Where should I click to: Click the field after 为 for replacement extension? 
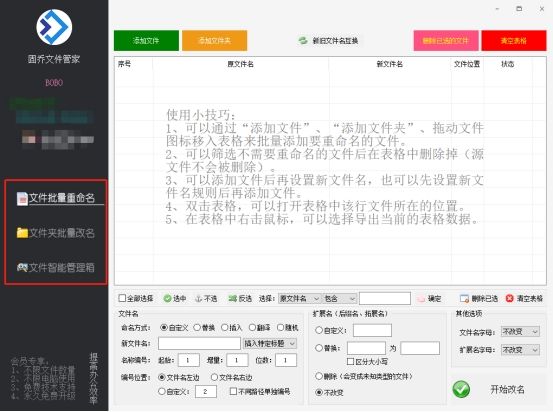click(420, 348)
